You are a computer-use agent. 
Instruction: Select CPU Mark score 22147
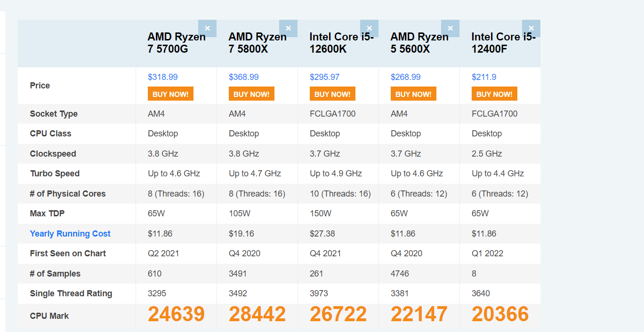(419, 314)
